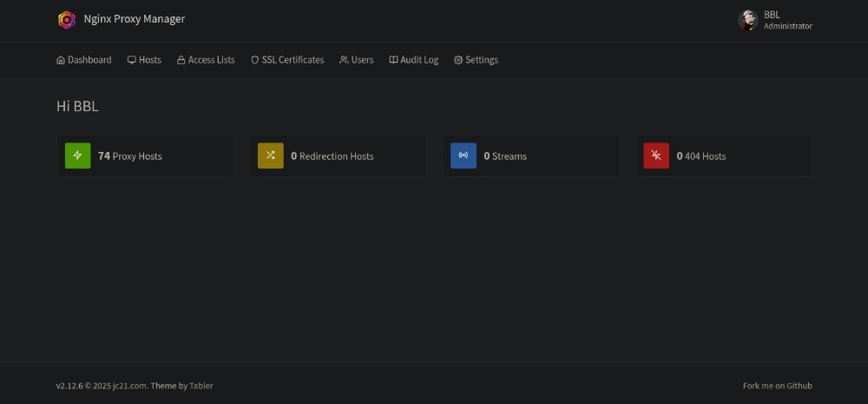The image size is (868, 404).
Task: Click the home icon beside Dashboard
Action: 61,60
